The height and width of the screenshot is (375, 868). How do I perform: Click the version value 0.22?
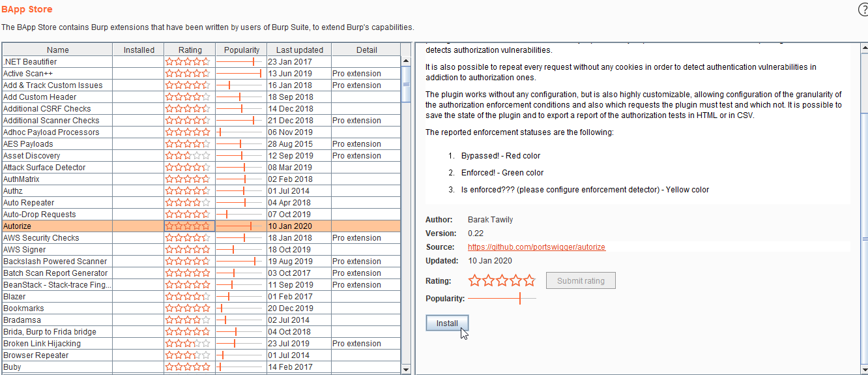(476, 233)
